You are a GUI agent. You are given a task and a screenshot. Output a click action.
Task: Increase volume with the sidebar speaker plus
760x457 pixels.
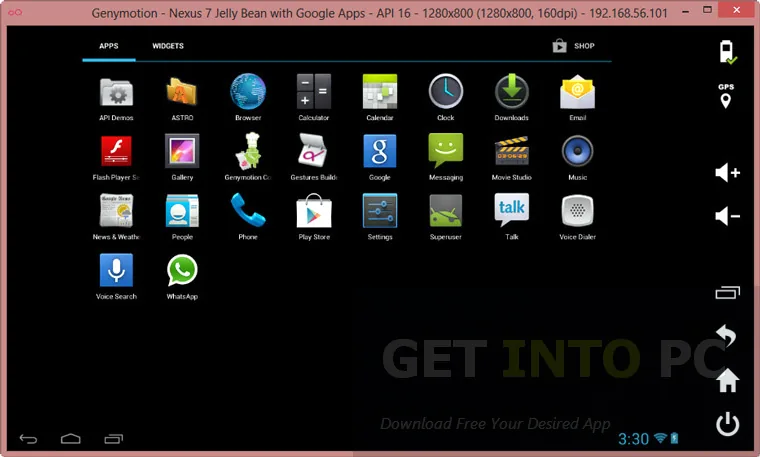[x=728, y=173]
